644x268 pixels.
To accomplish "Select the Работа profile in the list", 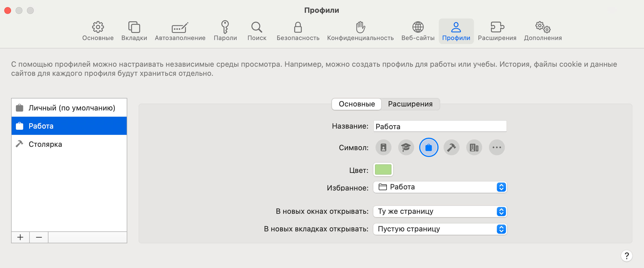I will point(69,126).
